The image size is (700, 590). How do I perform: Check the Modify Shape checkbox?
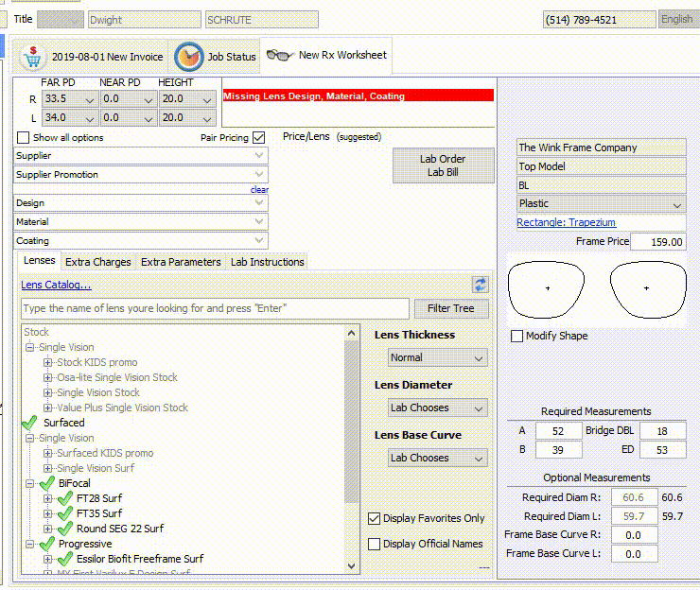tap(516, 336)
